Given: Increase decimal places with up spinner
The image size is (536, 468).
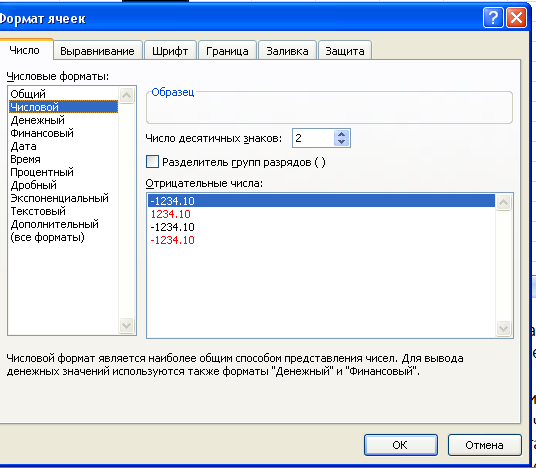Looking at the screenshot, I should pos(341,134).
